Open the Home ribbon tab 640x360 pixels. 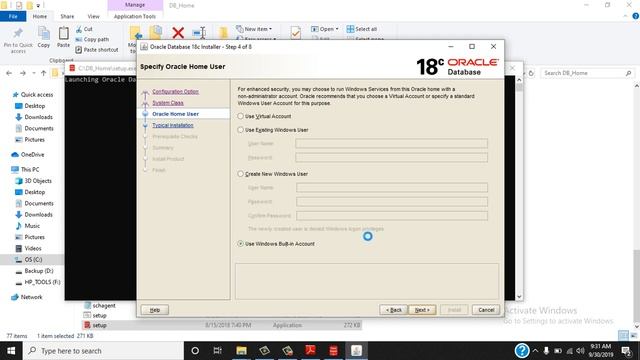pos(40,16)
